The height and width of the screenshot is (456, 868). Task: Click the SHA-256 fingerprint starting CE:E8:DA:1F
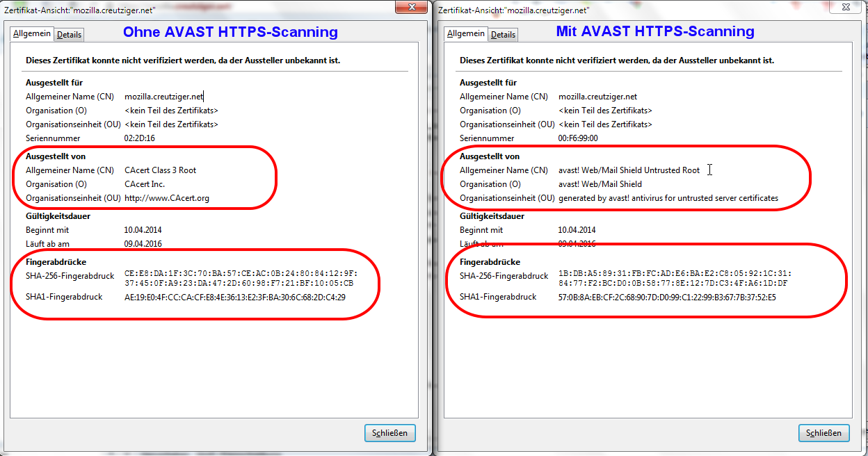241,278
